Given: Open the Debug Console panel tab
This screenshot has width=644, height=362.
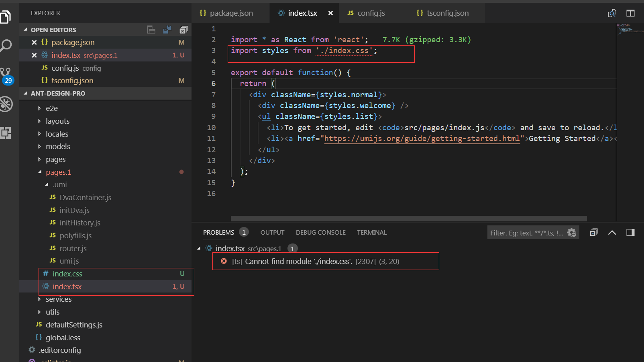Looking at the screenshot, I should click(x=321, y=232).
